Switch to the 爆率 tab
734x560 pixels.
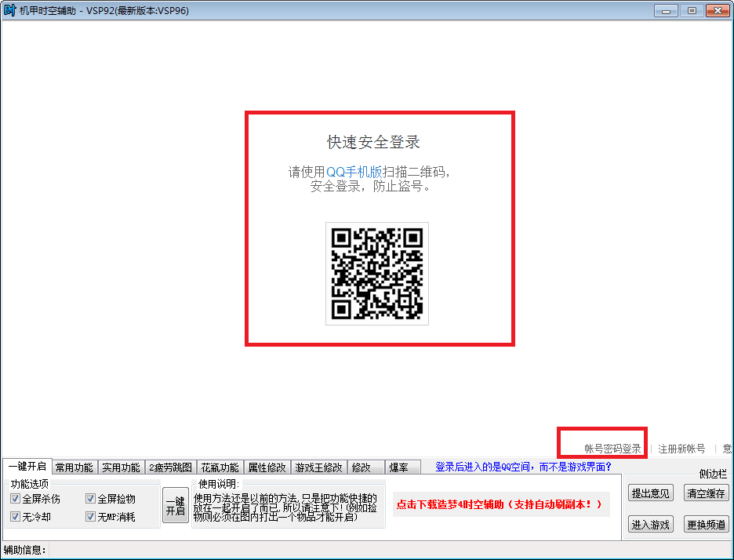tap(402, 467)
